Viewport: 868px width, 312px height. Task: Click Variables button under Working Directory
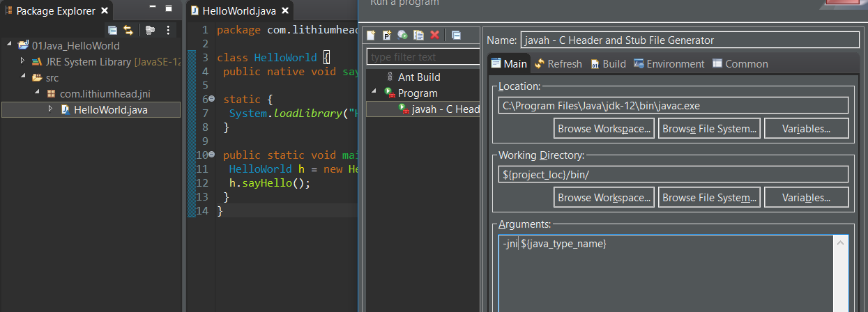pos(807,197)
